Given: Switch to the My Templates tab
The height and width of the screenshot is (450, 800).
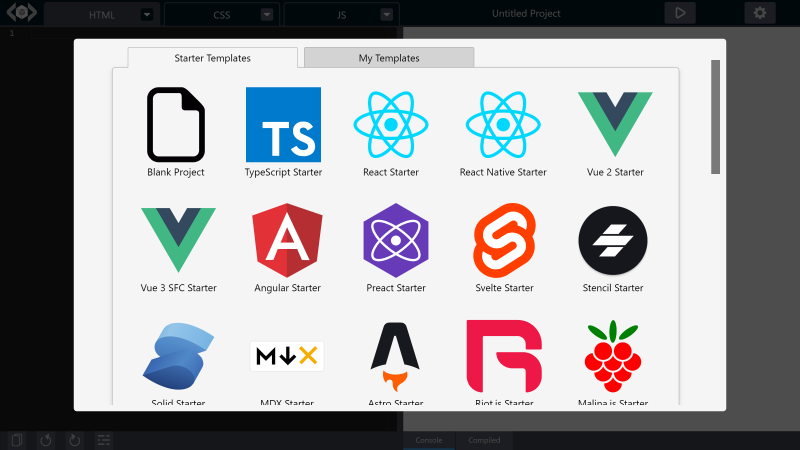Looking at the screenshot, I should [x=389, y=58].
